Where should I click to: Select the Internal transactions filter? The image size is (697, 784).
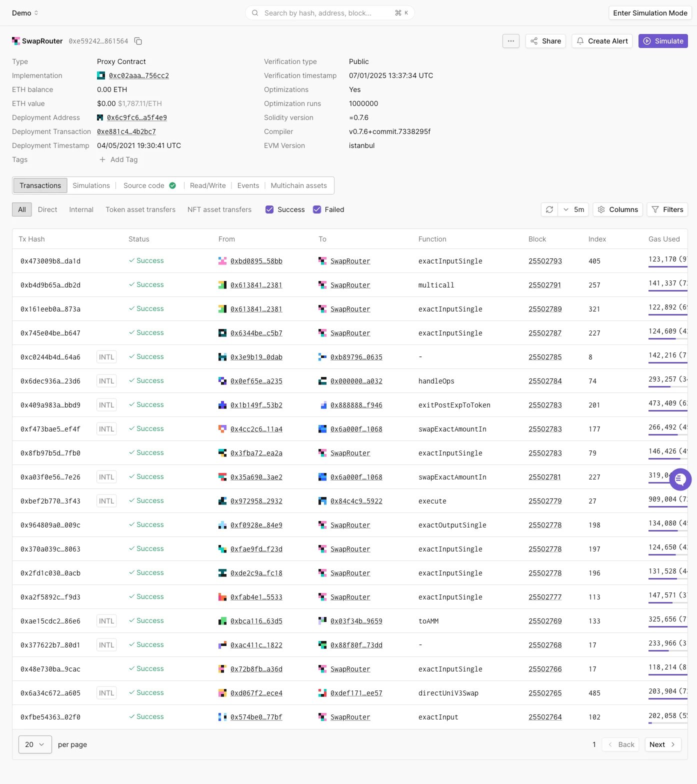coord(81,209)
